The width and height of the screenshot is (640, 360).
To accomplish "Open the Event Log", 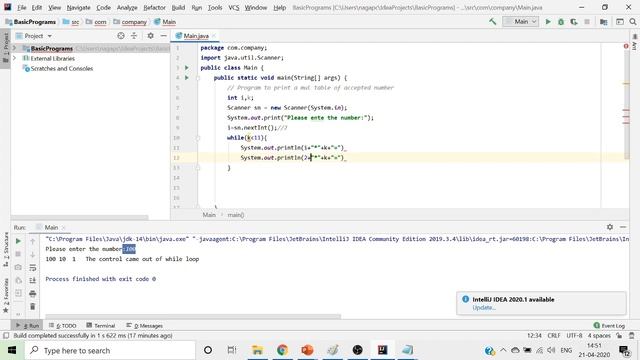I will click(x=609, y=326).
